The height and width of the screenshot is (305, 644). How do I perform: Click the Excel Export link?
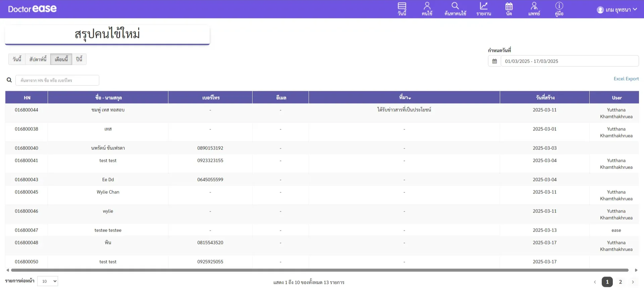[x=626, y=79]
